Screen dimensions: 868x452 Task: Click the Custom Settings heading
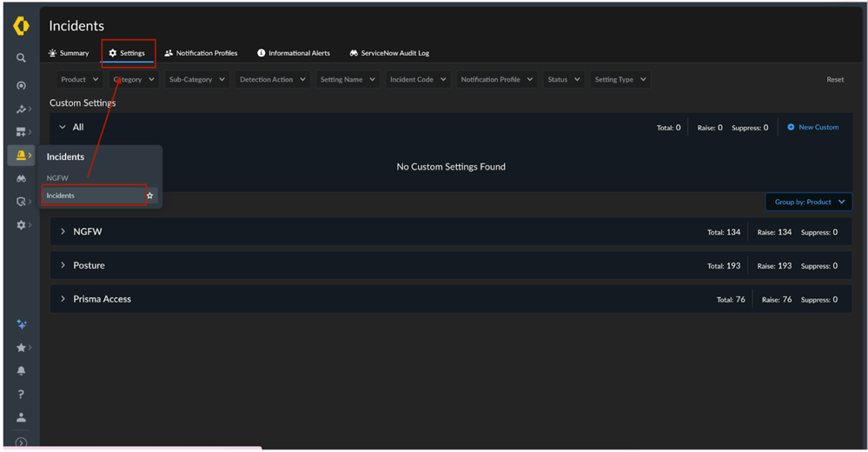click(x=83, y=103)
